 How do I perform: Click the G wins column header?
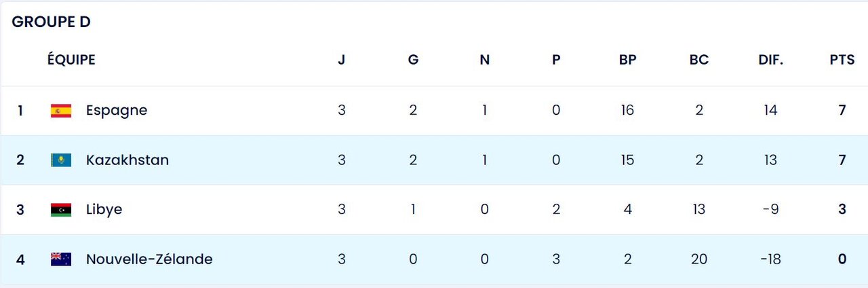413,60
